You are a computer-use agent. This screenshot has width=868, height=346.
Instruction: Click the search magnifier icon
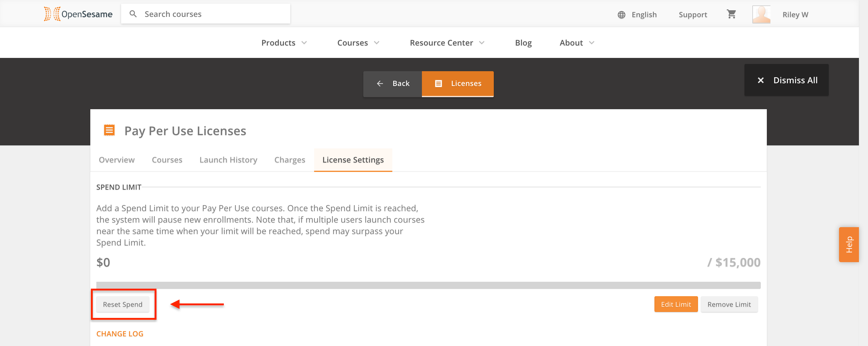point(133,14)
